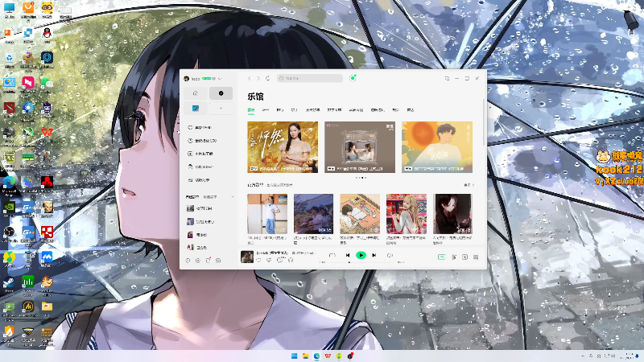This screenshot has width=644, height=362.
Task: Open playlist cover with girl in blue jeans
Action: [267, 214]
